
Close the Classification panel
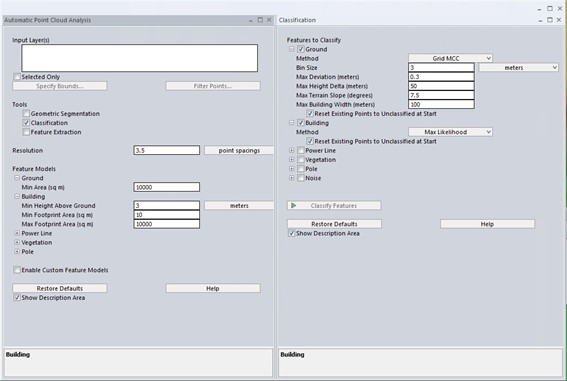point(559,20)
